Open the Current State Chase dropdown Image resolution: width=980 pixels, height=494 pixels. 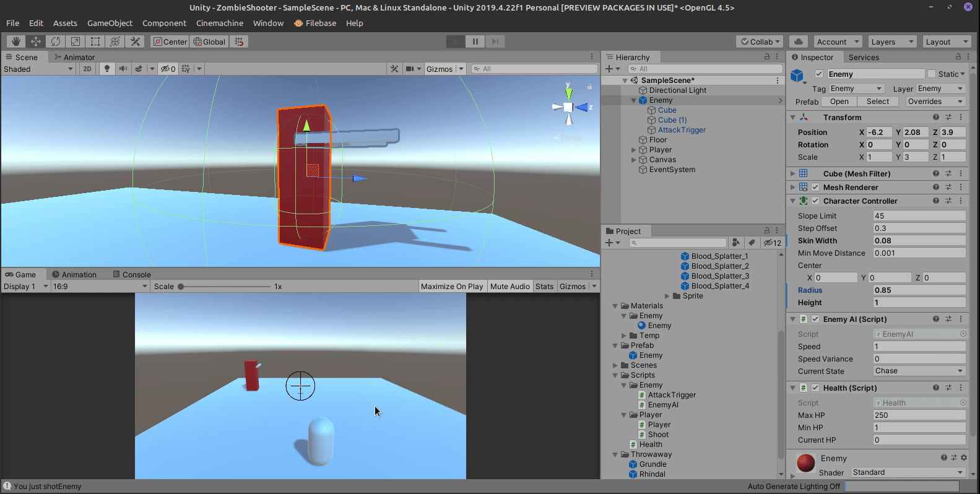click(x=919, y=371)
